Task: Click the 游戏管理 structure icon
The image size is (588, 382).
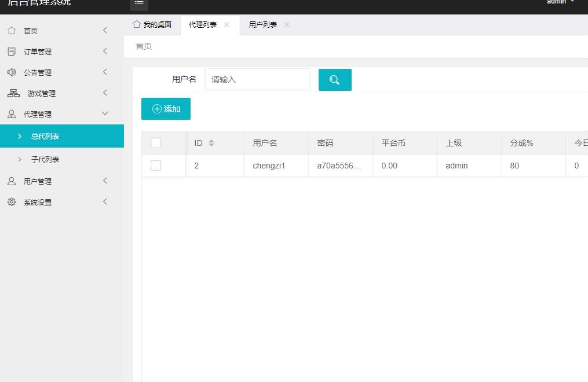Action: click(13, 93)
